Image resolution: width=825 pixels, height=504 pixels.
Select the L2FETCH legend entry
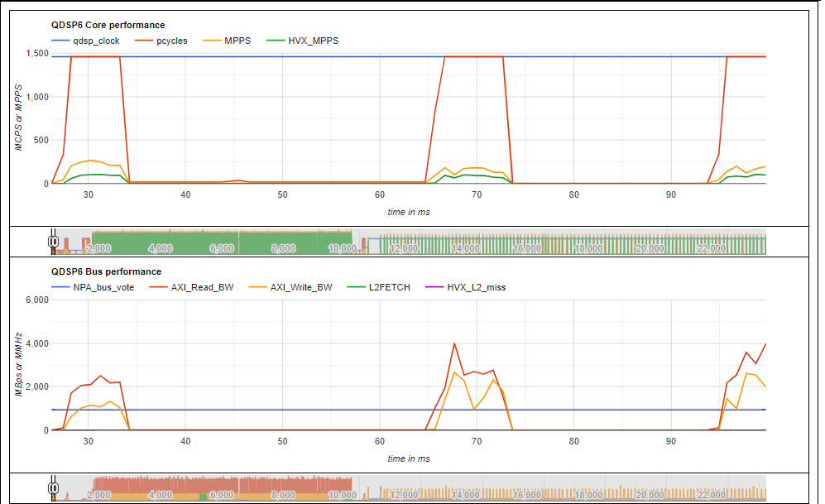tap(379, 288)
